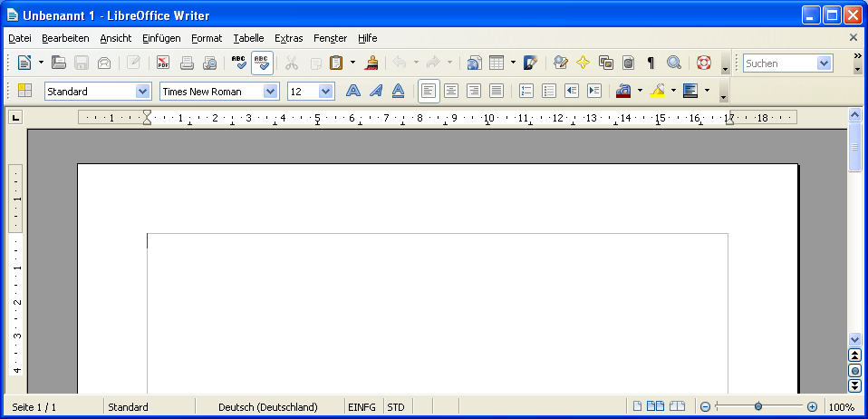The width and height of the screenshot is (868, 419).
Task: Open the Table grid dropdown arrow
Action: click(513, 63)
